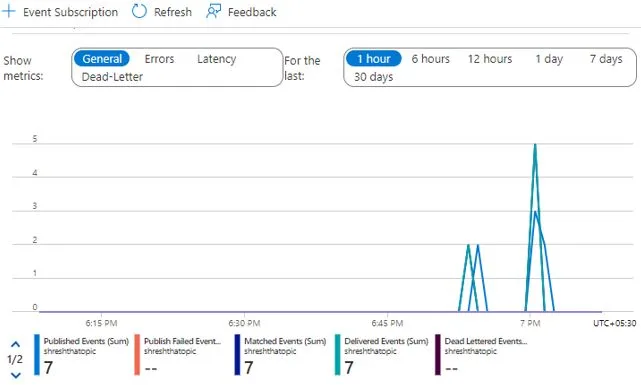This screenshot has width=641, height=385.
Task: Go to next legend page arrow
Action: coord(16,375)
